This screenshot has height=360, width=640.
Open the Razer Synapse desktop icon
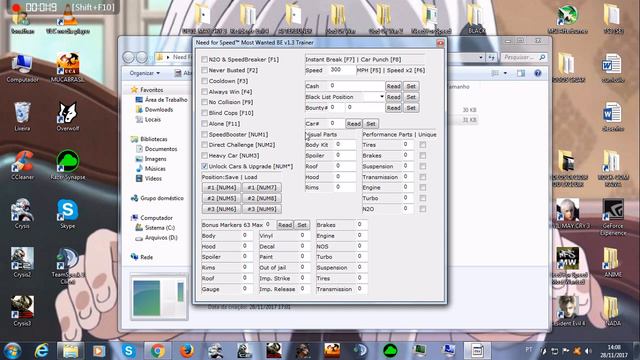pos(67,165)
